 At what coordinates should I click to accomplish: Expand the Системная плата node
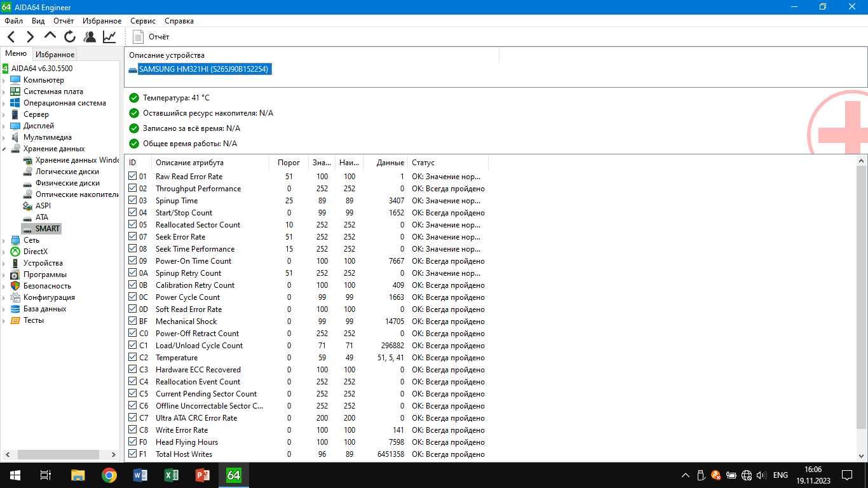click(4, 91)
